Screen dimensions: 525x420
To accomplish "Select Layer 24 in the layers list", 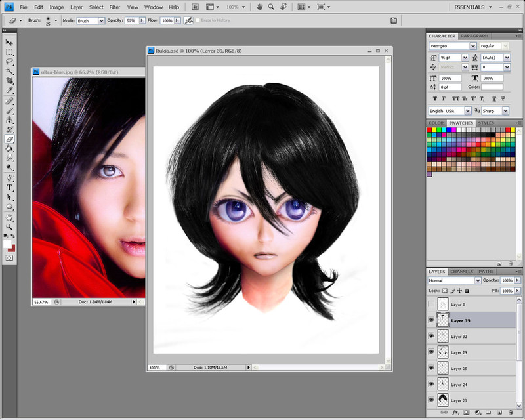I will 472,384.
